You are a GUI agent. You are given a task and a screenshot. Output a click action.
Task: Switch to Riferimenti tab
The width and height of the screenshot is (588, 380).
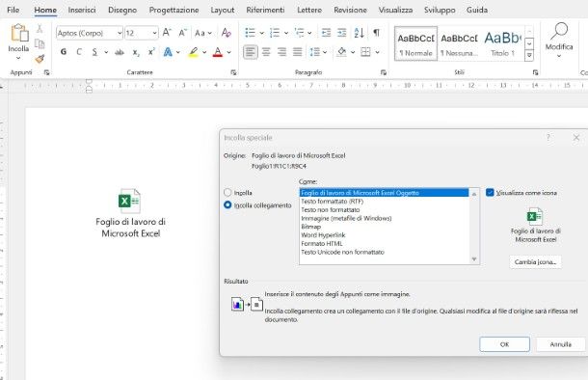265,10
